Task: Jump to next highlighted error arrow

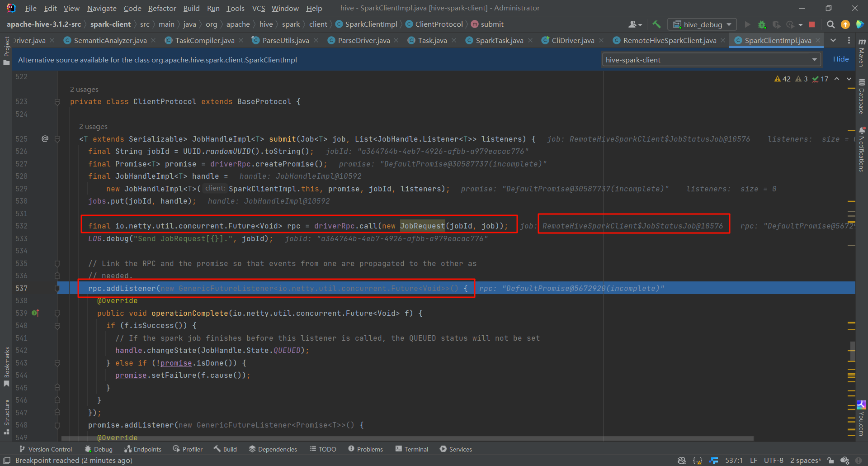Action: click(849, 79)
